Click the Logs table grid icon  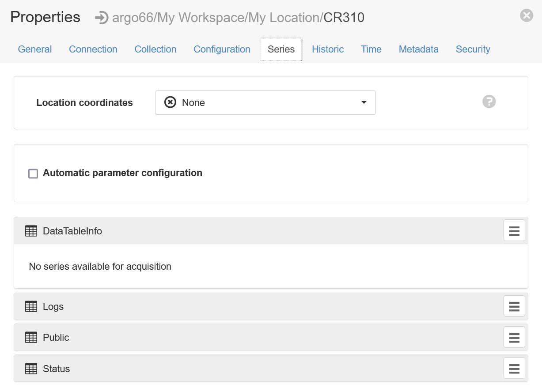(x=31, y=306)
